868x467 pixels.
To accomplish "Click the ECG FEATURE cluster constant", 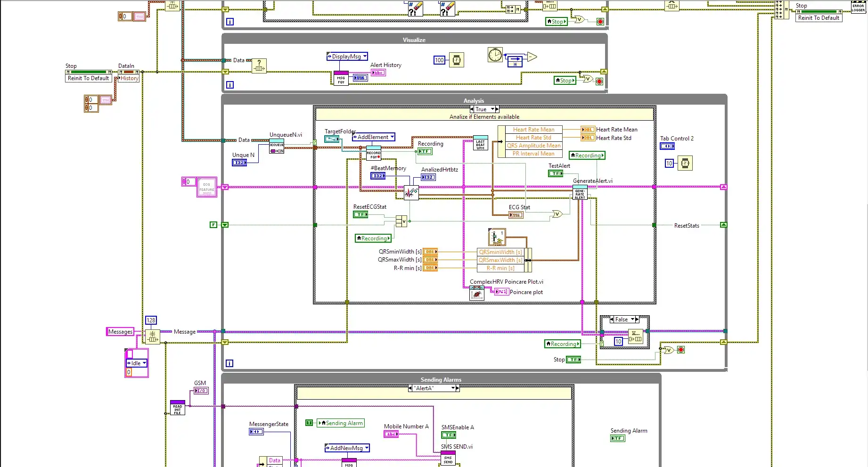I will (206, 187).
